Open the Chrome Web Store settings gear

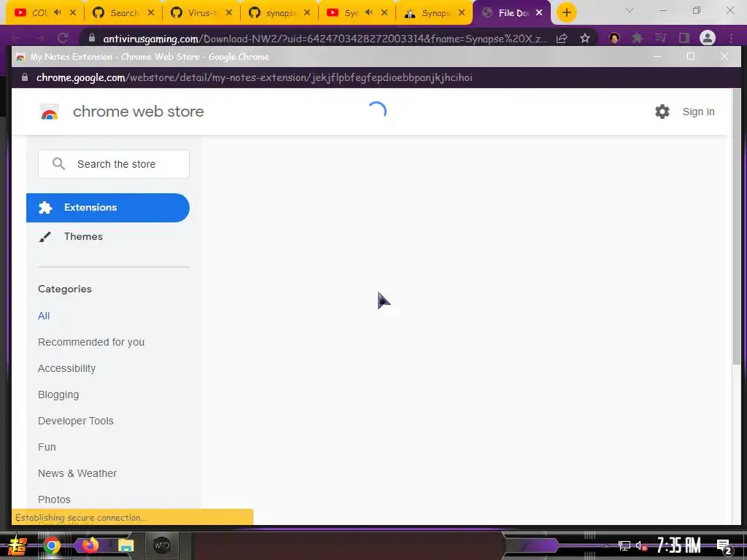tap(662, 112)
